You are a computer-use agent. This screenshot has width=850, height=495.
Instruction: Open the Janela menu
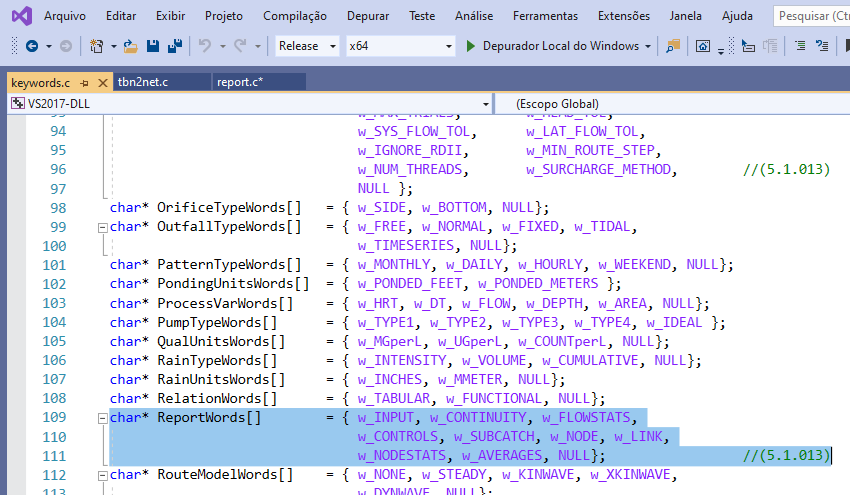point(686,16)
